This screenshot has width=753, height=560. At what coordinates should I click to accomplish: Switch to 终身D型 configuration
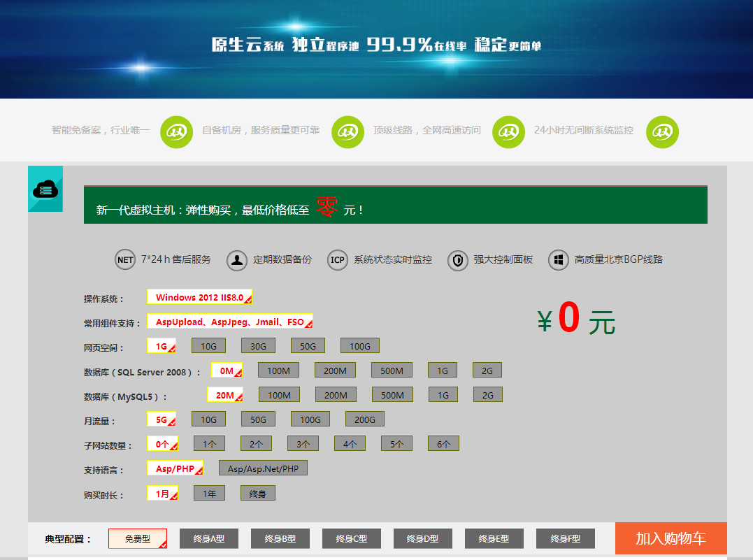tap(422, 538)
